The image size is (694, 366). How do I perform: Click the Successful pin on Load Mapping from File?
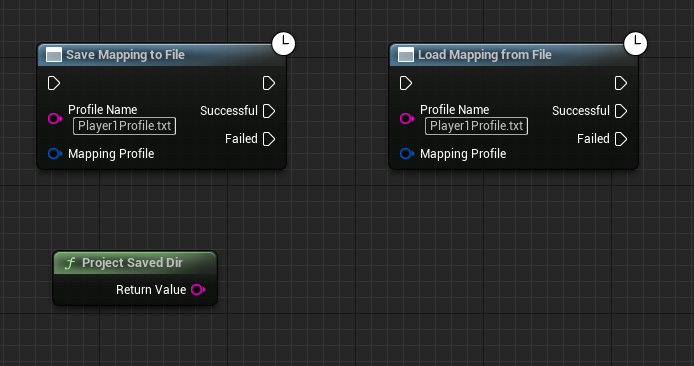point(621,111)
